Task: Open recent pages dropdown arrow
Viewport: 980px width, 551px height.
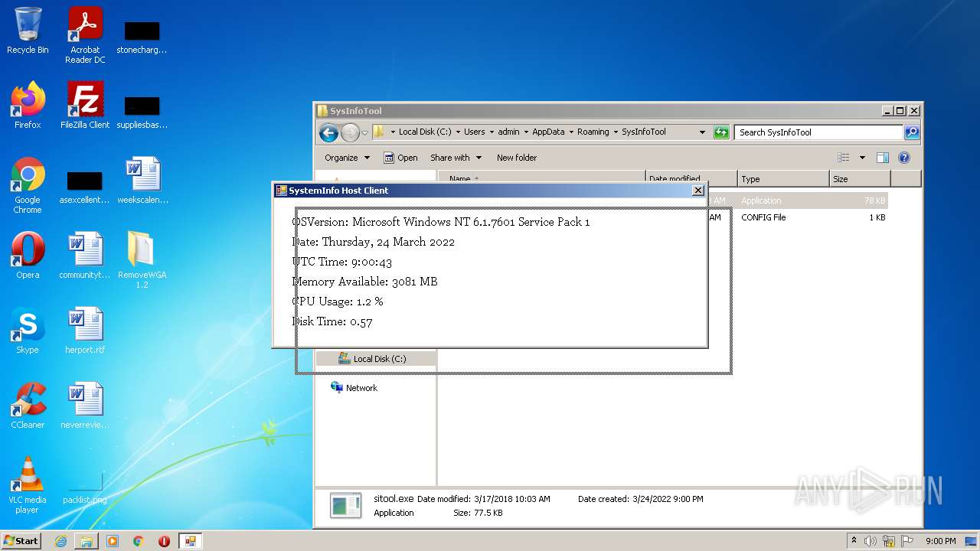Action: [364, 132]
